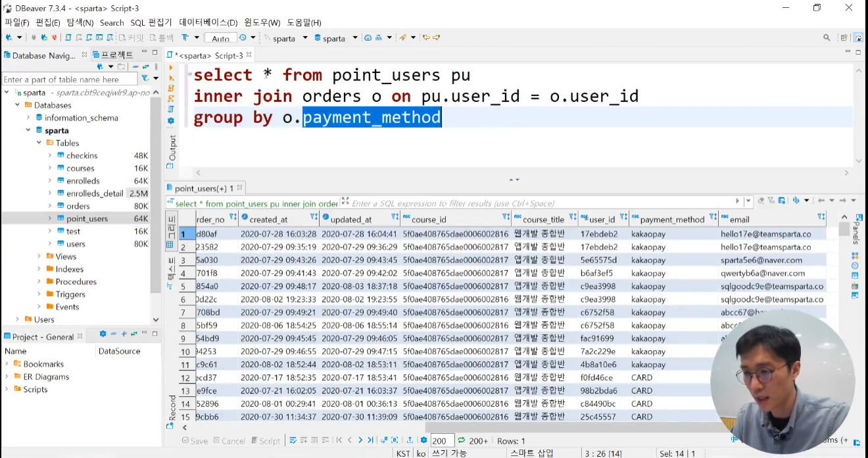Click the results configuration gear icon
The height and width of the screenshot is (458, 868).
click(424, 440)
